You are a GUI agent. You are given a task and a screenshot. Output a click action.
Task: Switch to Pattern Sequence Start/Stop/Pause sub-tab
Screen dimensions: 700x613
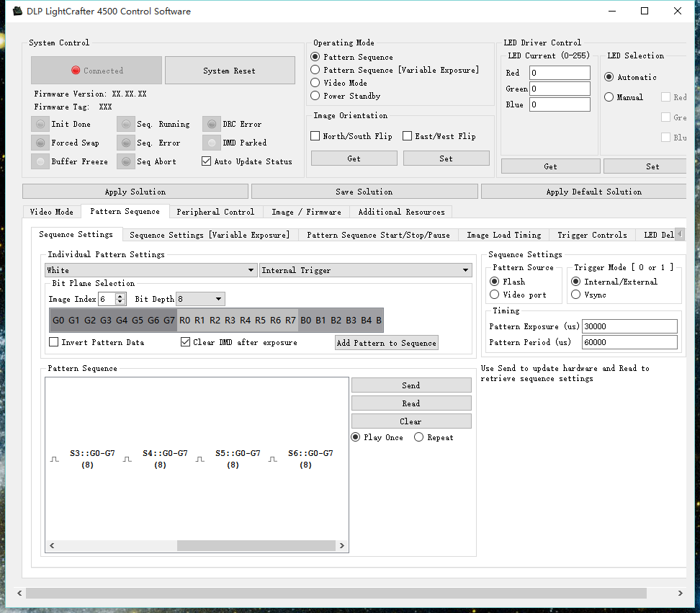(378, 235)
